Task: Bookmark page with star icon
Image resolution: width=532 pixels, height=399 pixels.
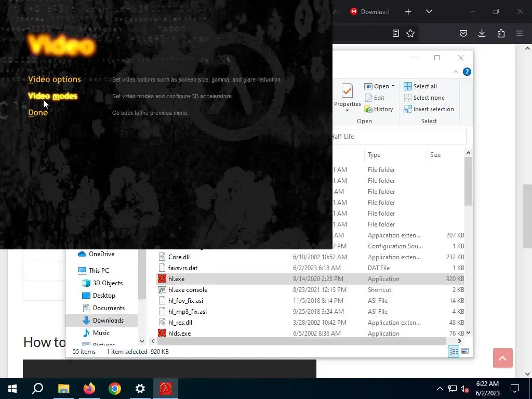Action: click(x=410, y=33)
